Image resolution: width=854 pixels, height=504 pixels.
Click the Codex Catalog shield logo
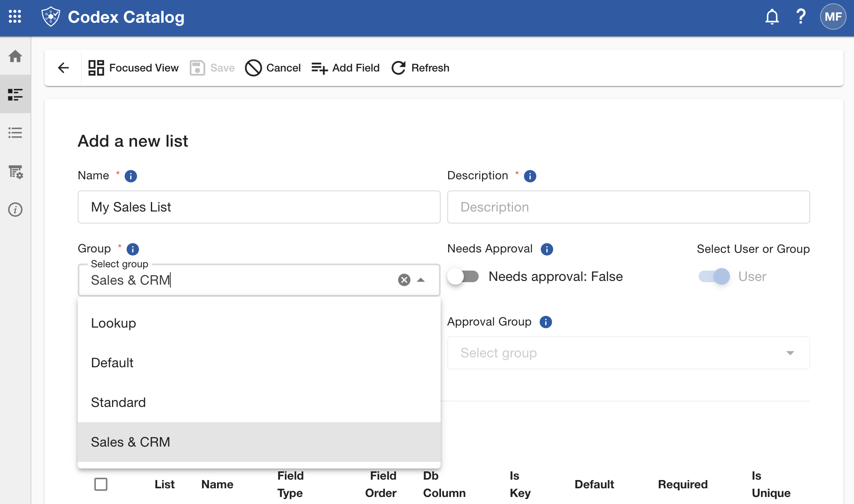[51, 17]
